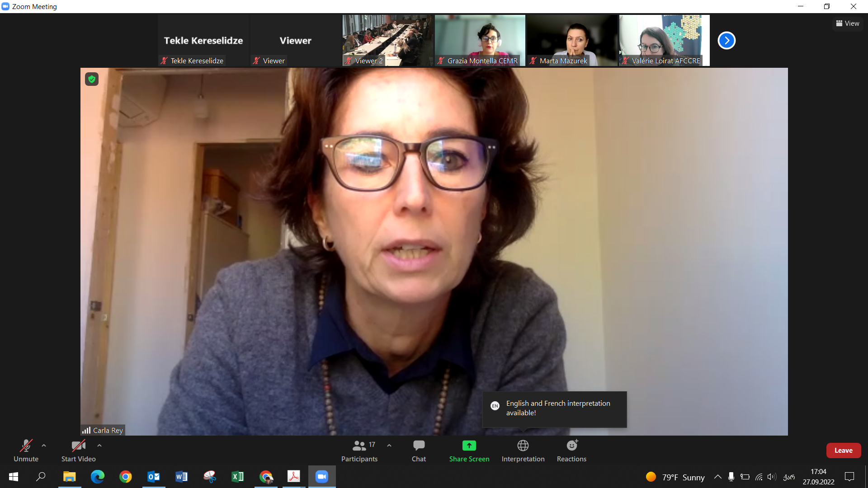This screenshot has height=488, width=868.
Task: Select the Viewer 2 video thumbnail
Action: point(388,41)
